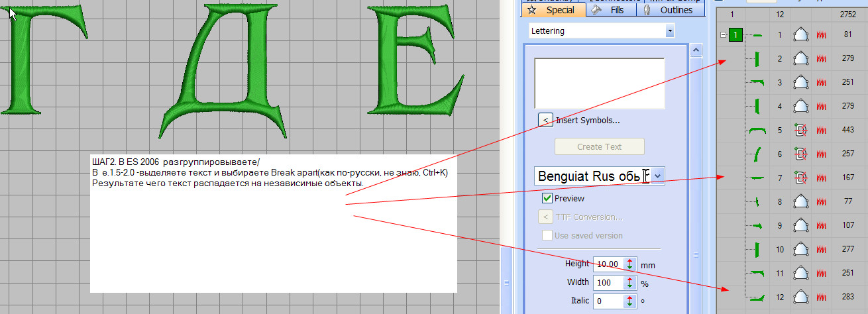Screen dimensions: 868x314
Task: Click the Create Text button
Action: click(599, 146)
